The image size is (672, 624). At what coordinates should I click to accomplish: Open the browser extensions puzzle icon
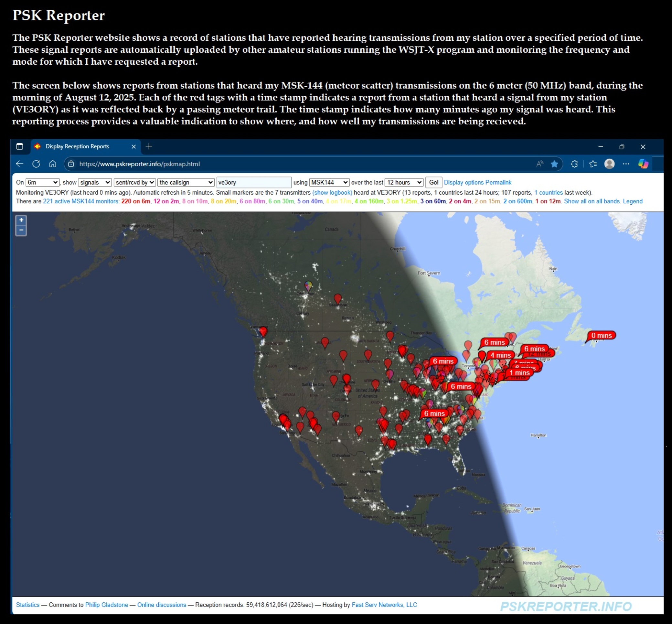click(x=574, y=164)
